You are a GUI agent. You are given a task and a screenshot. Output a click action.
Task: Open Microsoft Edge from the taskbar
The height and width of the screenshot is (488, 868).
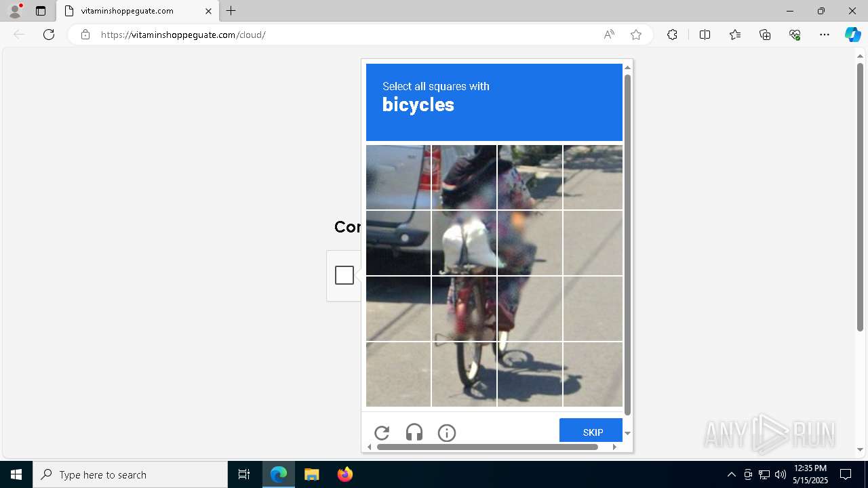[x=279, y=474]
